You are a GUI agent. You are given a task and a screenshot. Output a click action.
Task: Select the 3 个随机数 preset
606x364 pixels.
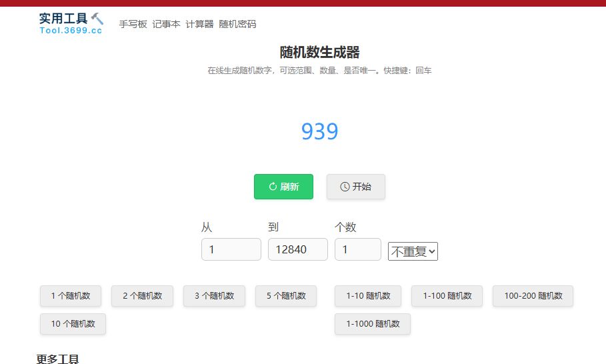(215, 296)
